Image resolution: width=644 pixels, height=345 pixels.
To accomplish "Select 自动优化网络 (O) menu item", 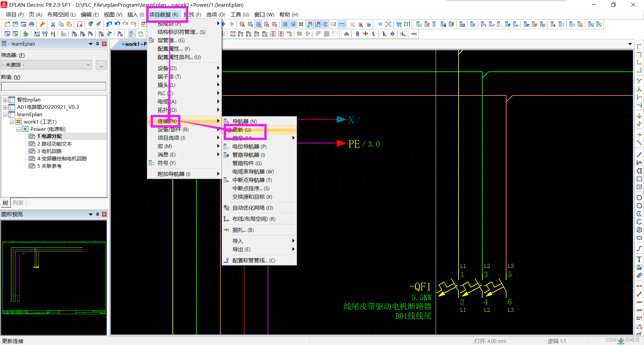I will (259, 208).
